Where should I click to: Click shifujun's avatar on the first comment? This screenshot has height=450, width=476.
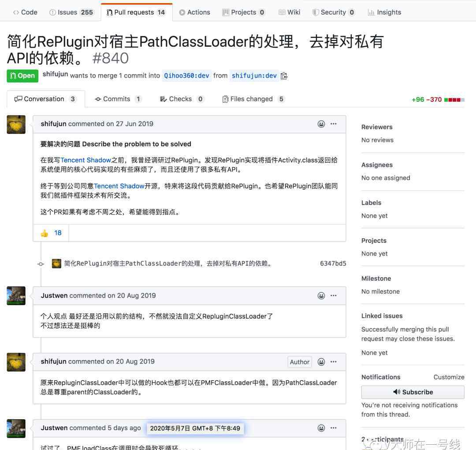tap(16, 124)
